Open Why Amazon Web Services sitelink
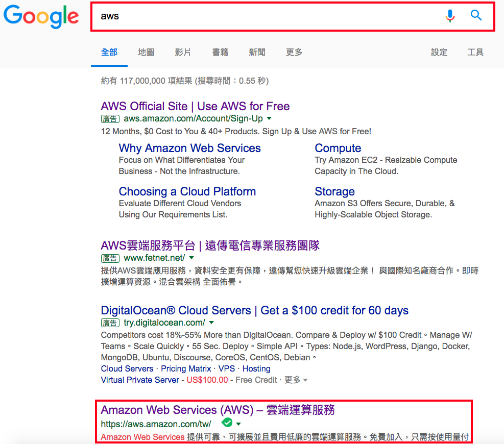 [189, 148]
